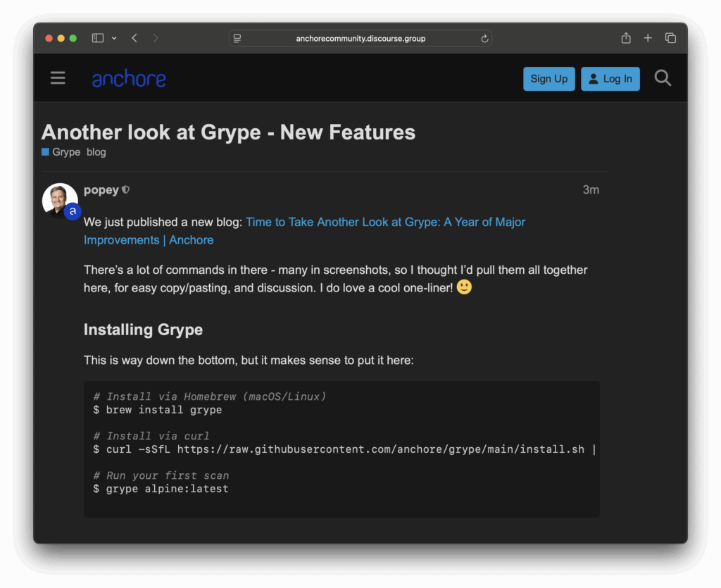Click the Install via curl comment
Viewport: 721px width, 588px height.
pos(151,437)
